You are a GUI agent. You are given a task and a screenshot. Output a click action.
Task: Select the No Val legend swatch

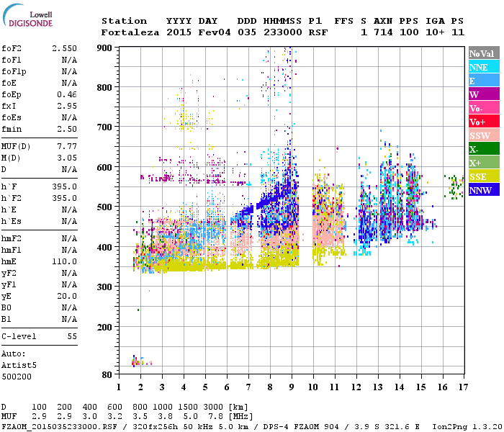(x=484, y=53)
